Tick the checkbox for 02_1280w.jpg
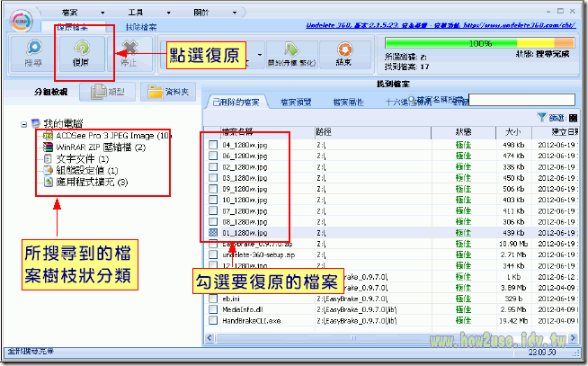 tap(213, 167)
